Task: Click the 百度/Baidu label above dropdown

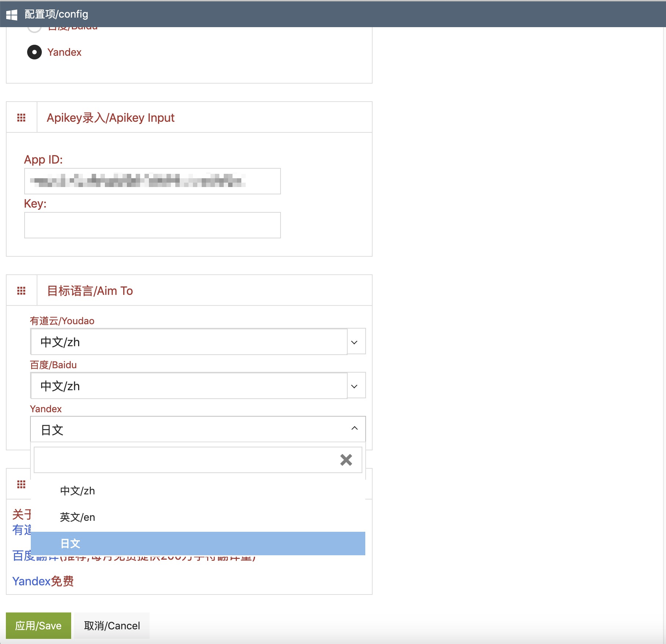Action: coord(53,365)
